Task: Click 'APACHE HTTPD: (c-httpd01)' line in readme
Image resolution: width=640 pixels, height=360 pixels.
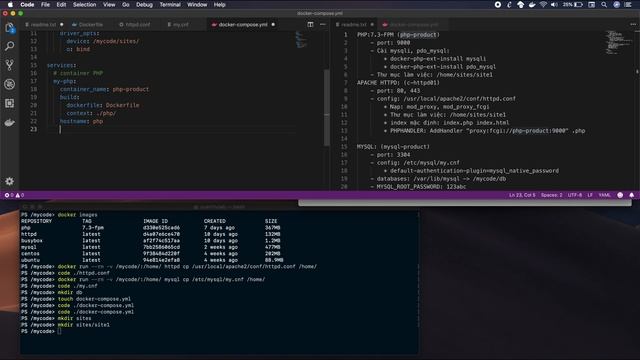Action: pyautogui.click(x=398, y=82)
